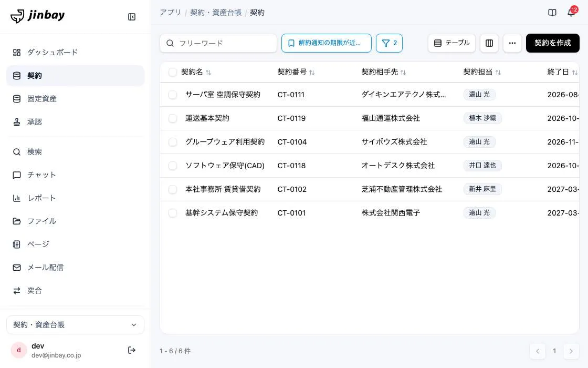Open 突合 in the sidebar

[76, 291]
